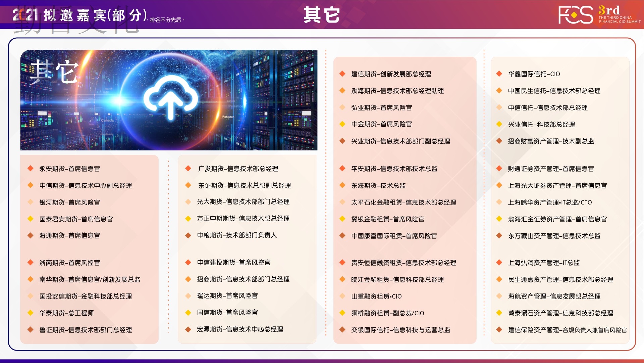The image size is (644, 363).
Task: Click the 2021拟邀嘉宾(部分) heading
Action: pos(80,15)
